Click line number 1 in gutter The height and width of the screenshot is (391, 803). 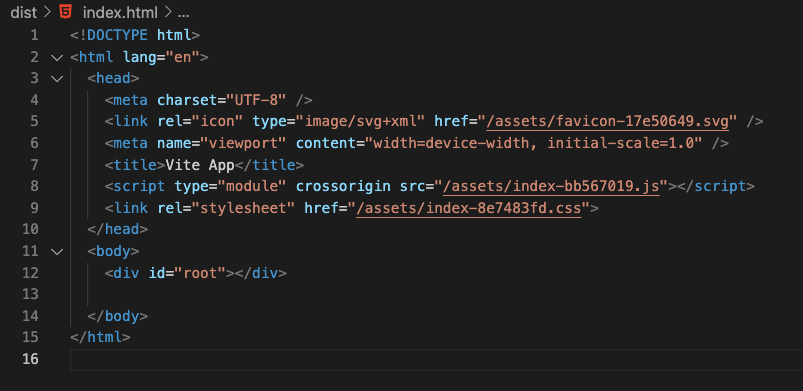click(34, 35)
